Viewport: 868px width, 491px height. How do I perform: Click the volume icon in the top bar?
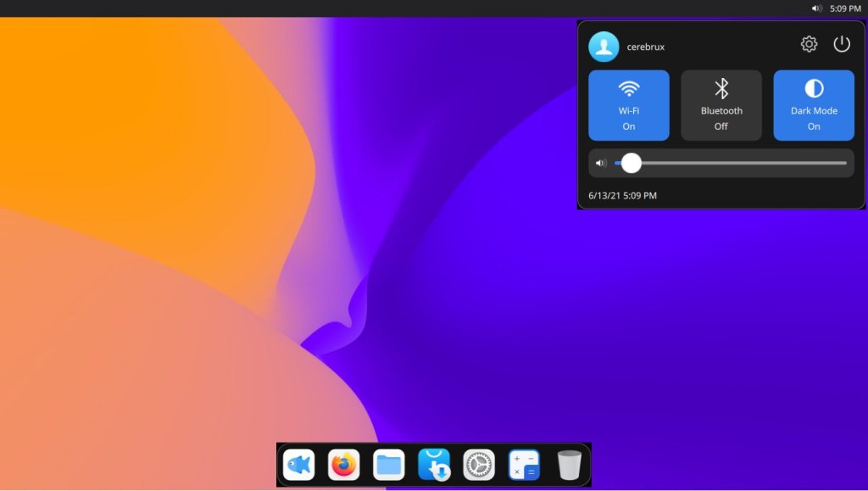[816, 8]
